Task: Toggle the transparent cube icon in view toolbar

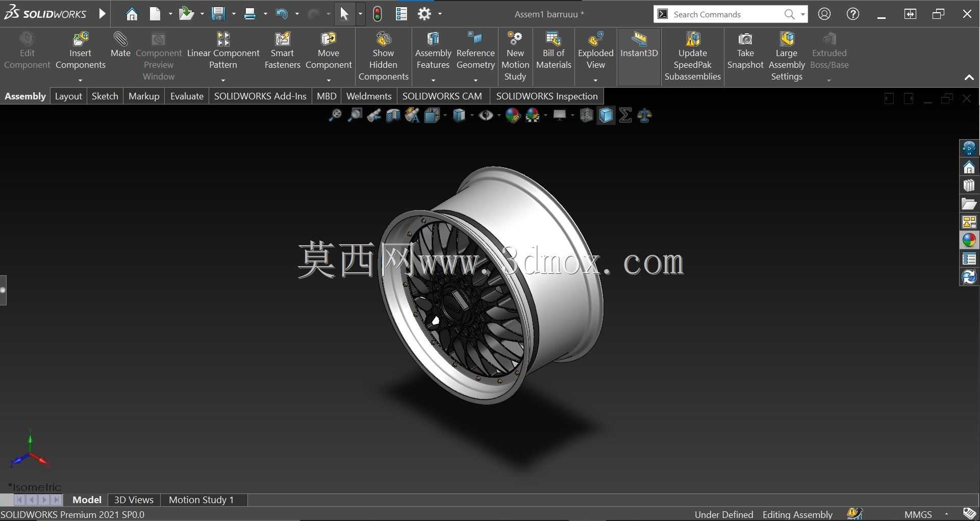Action: click(x=586, y=116)
